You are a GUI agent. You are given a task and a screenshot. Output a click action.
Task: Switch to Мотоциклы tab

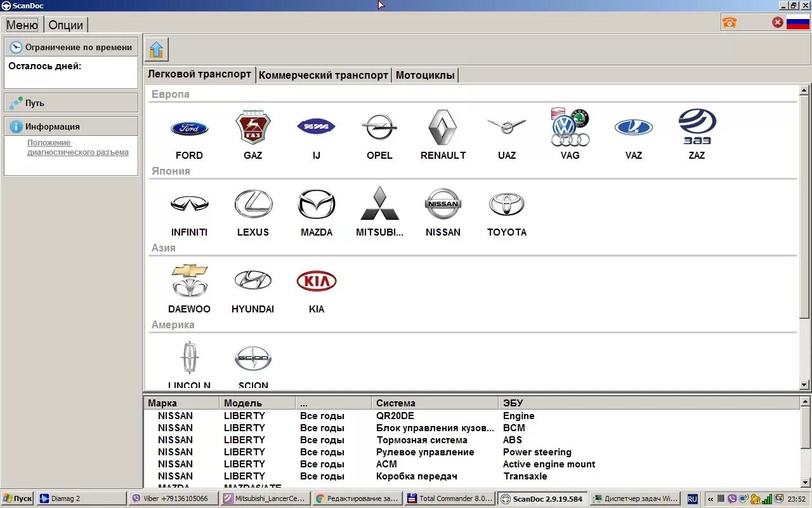click(425, 75)
